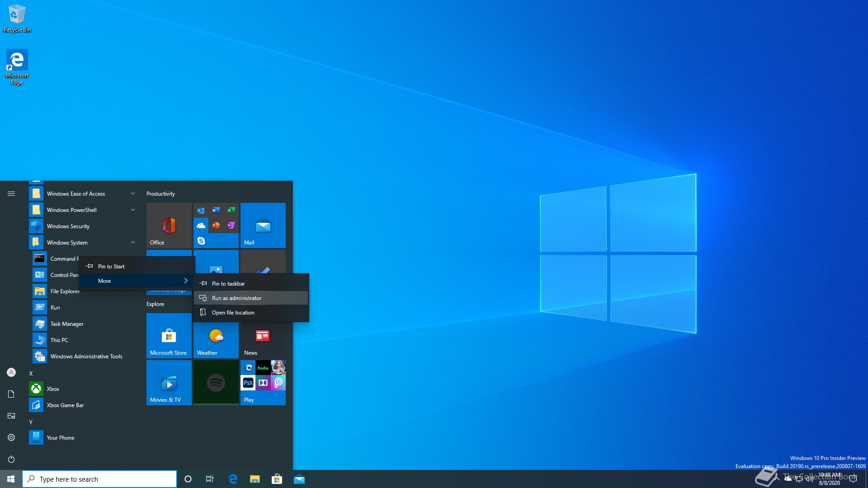
Task: Open Documents icon in Start sidebar
Action: click(11, 394)
